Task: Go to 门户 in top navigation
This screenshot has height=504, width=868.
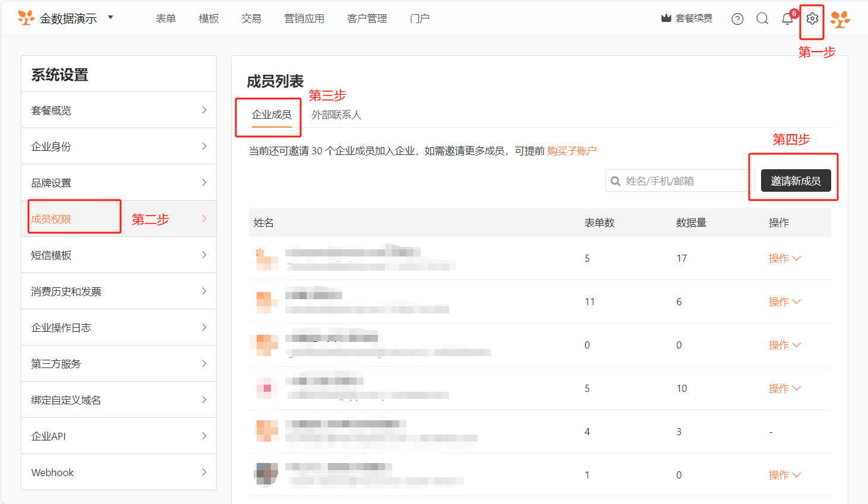Action: 419,18
